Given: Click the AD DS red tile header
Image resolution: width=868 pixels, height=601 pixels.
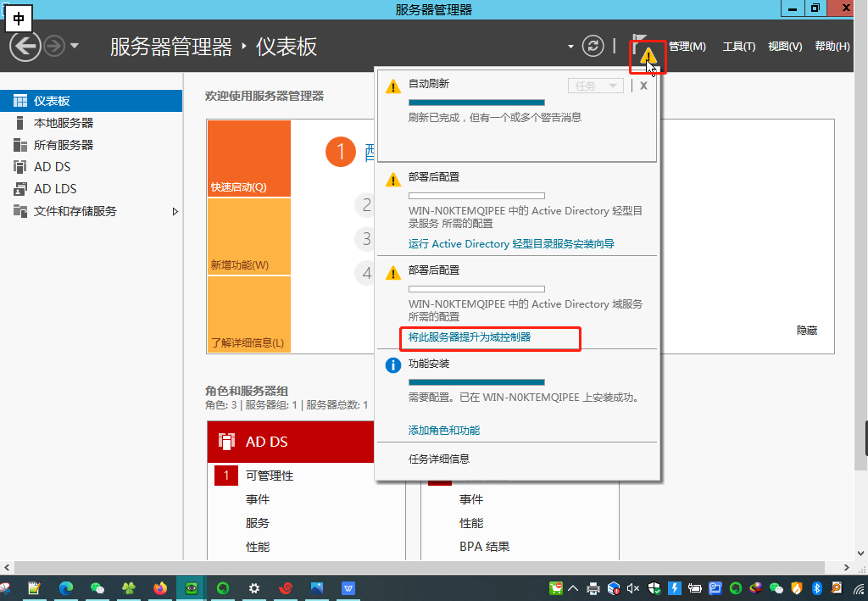Looking at the screenshot, I should (x=291, y=442).
